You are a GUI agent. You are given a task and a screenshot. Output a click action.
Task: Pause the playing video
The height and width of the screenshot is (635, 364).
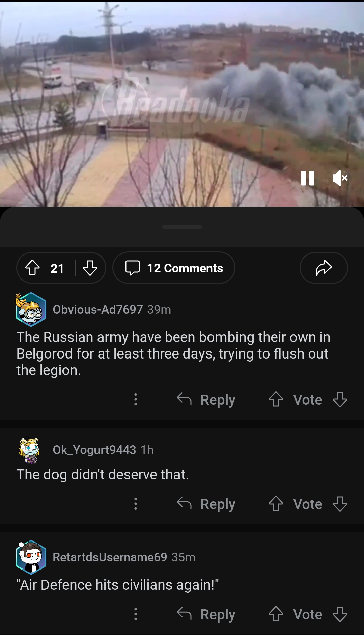(307, 178)
